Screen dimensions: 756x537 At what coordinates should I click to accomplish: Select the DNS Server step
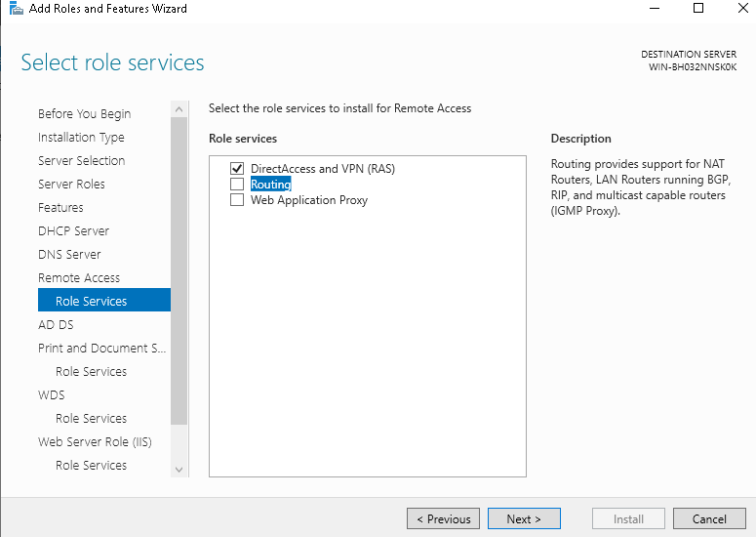[69, 255]
